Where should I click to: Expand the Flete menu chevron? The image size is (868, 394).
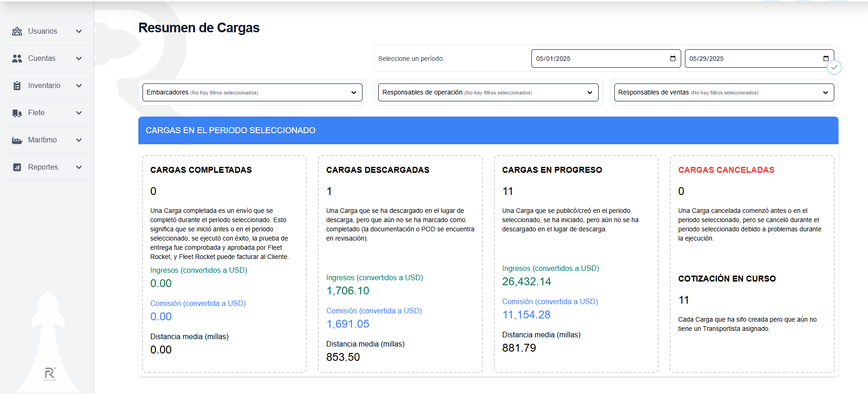pos(79,113)
